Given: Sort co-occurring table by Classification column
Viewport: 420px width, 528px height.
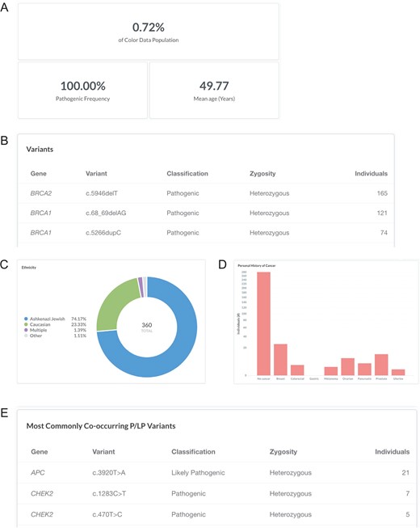Looking at the screenshot, I should [x=193, y=452].
